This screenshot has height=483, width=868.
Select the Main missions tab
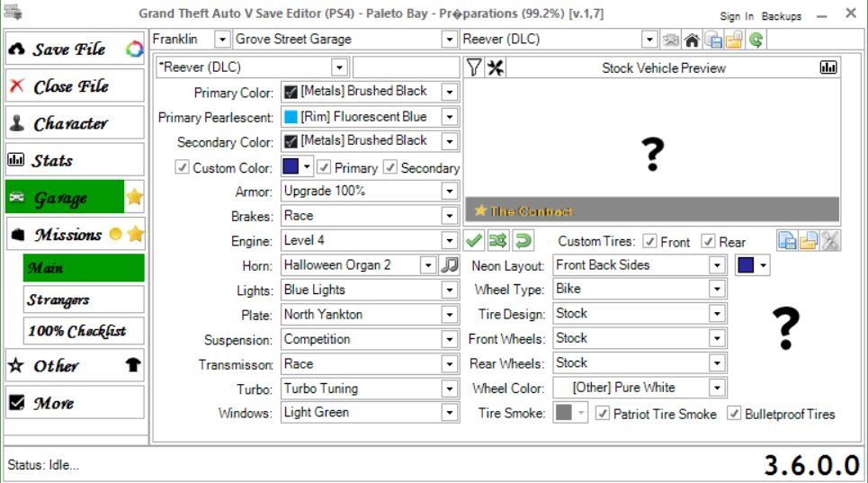click(x=84, y=268)
